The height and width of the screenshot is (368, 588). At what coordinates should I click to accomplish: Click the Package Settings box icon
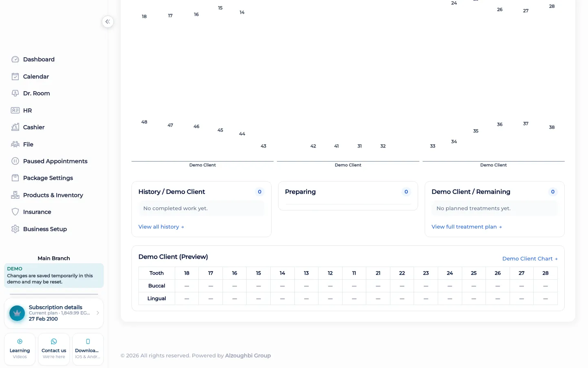point(15,178)
